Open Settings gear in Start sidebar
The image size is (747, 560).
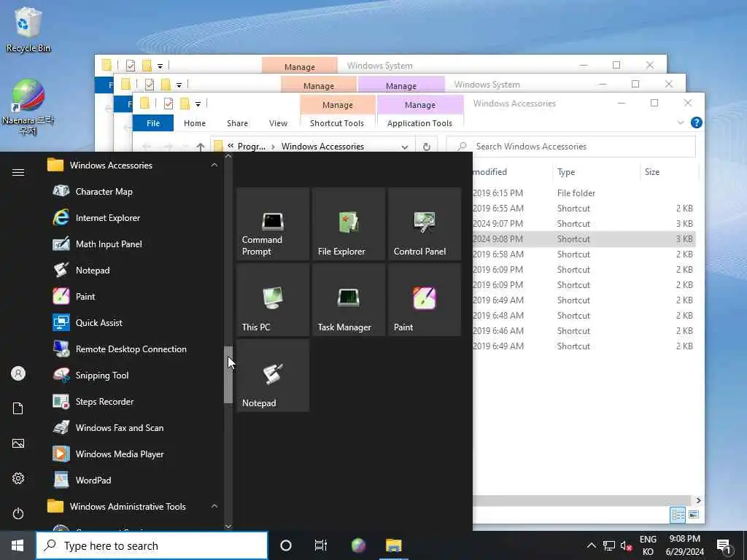[x=18, y=478]
